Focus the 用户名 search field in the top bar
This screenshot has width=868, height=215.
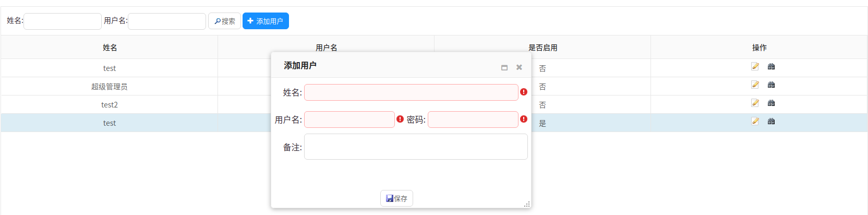tap(167, 21)
